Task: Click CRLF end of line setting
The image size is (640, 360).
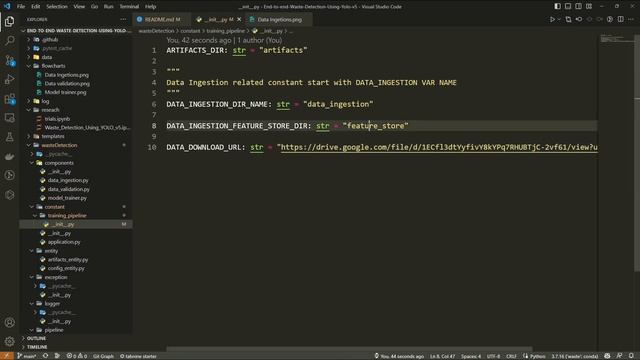Action: 511,356
